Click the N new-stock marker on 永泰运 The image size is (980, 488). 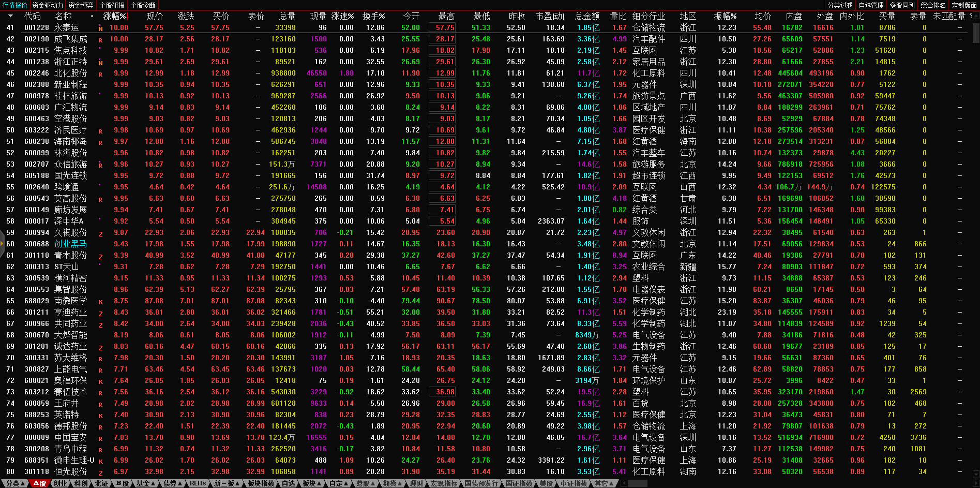[x=100, y=28]
